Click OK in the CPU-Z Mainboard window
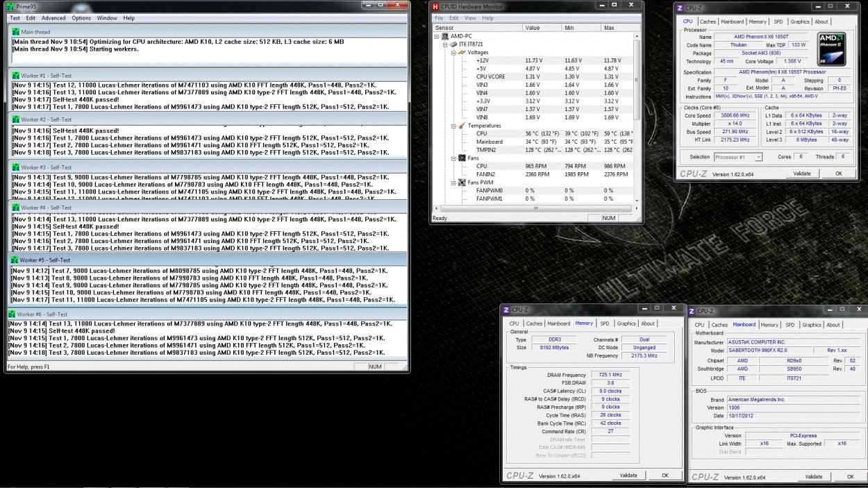The width and height of the screenshot is (868, 488). click(850, 477)
